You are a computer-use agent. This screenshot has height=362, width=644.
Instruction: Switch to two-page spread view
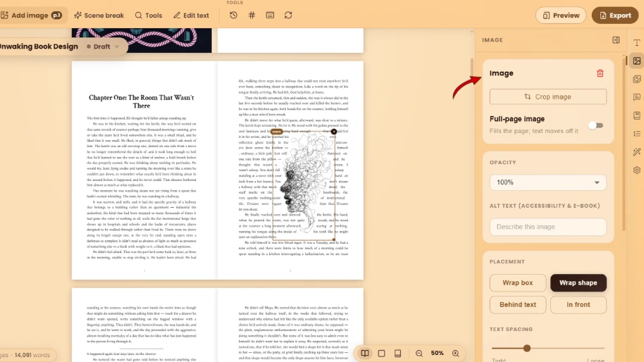coord(365,353)
